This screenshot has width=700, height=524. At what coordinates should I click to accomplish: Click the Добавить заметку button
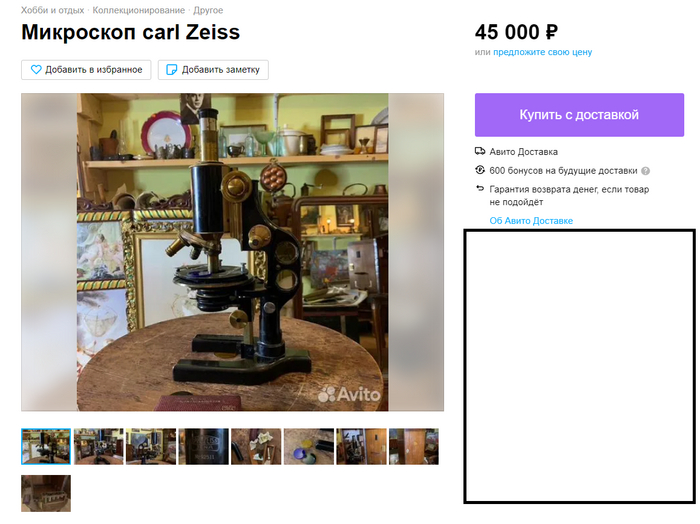coord(213,70)
